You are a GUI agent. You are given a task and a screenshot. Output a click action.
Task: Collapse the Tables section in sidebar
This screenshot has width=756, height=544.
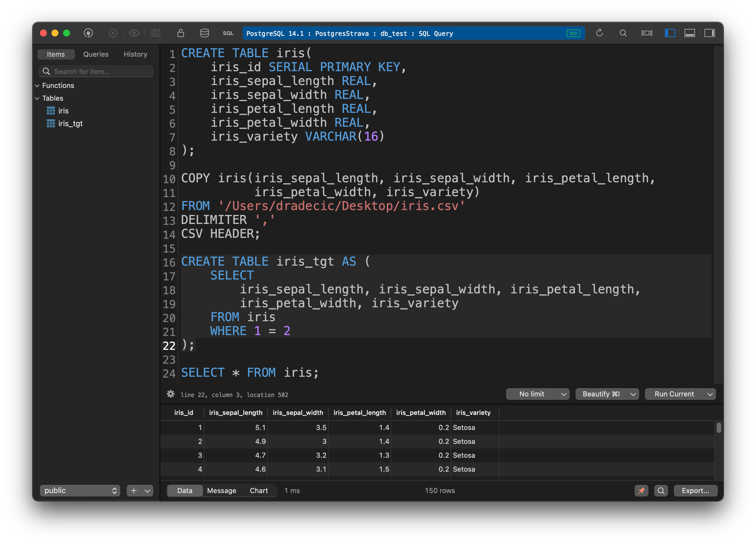37,98
